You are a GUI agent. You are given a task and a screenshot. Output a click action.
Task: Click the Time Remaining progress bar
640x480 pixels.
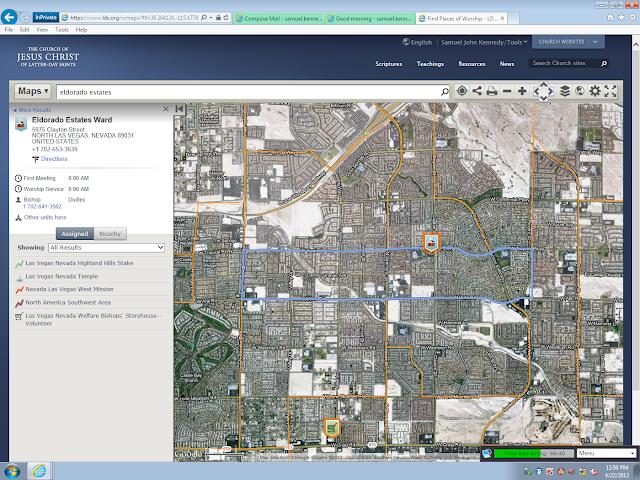tap(533, 453)
